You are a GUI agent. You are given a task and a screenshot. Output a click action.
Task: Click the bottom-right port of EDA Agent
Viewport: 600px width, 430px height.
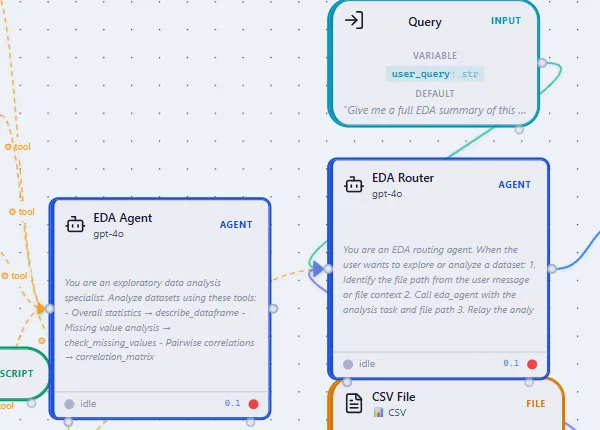coord(250,422)
